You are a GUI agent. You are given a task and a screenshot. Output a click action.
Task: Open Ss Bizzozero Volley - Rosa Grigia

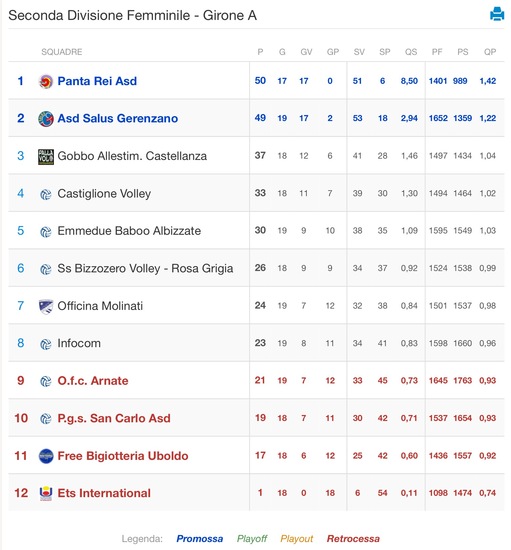[145, 268]
